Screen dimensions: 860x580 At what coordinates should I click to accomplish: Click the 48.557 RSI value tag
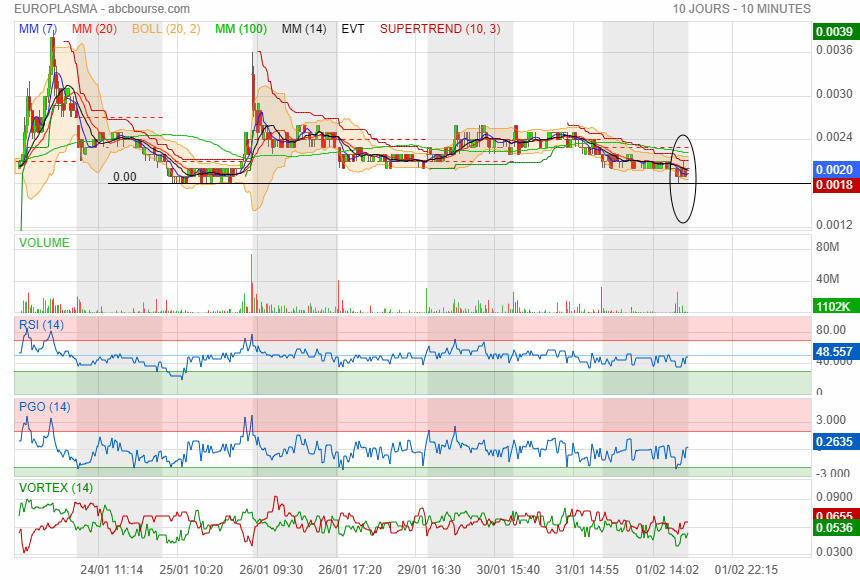click(834, 351)
